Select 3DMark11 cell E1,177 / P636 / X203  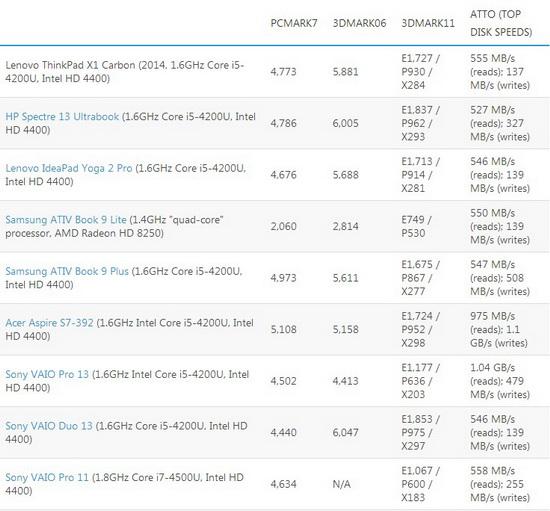(420, 381)
